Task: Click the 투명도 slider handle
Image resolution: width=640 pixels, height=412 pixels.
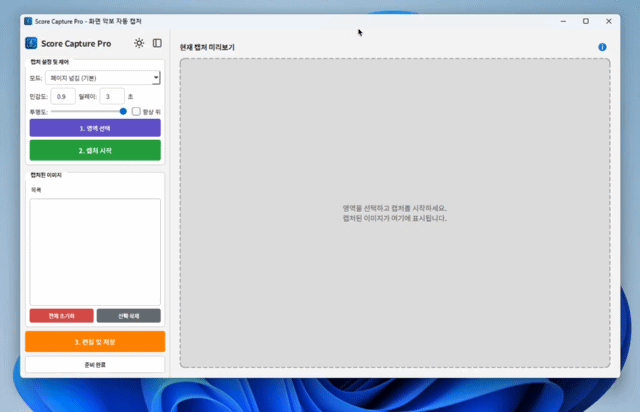Action: point(123,112)
